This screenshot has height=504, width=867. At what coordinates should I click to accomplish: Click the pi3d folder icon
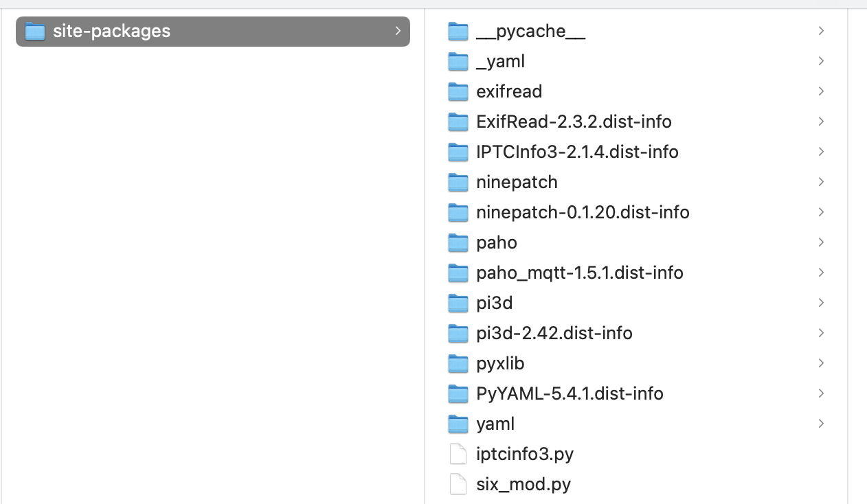[458, 303]
